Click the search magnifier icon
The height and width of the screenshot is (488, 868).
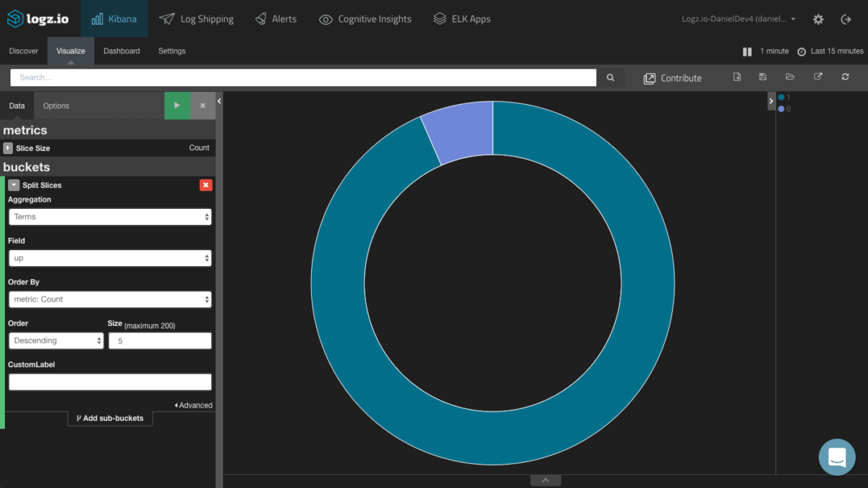click(610, 77)
